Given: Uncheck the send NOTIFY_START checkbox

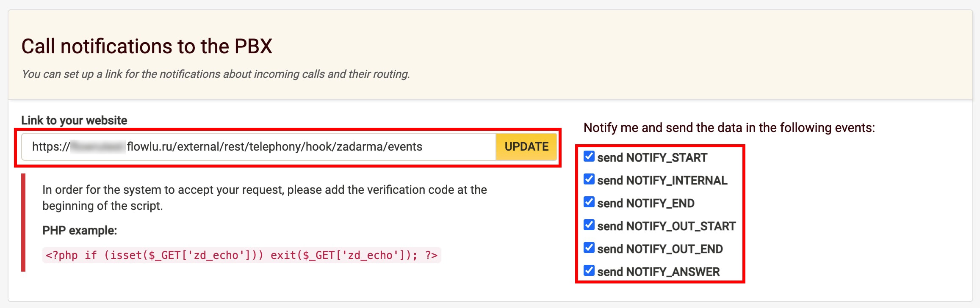Looking at the screenshot, I should (x=589, y=157).
